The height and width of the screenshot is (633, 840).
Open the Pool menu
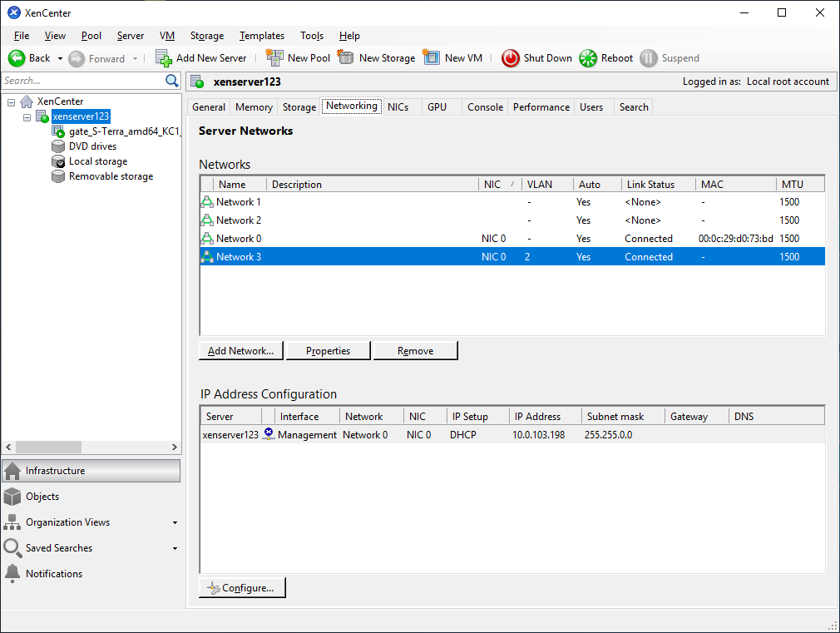pyautogui.click(x=91, y=36)
